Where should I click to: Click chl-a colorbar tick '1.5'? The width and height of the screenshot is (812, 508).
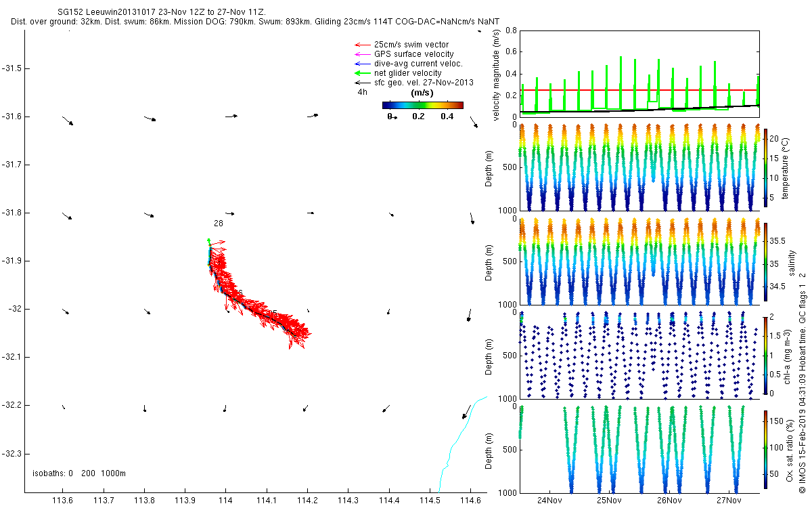point(775,335)
